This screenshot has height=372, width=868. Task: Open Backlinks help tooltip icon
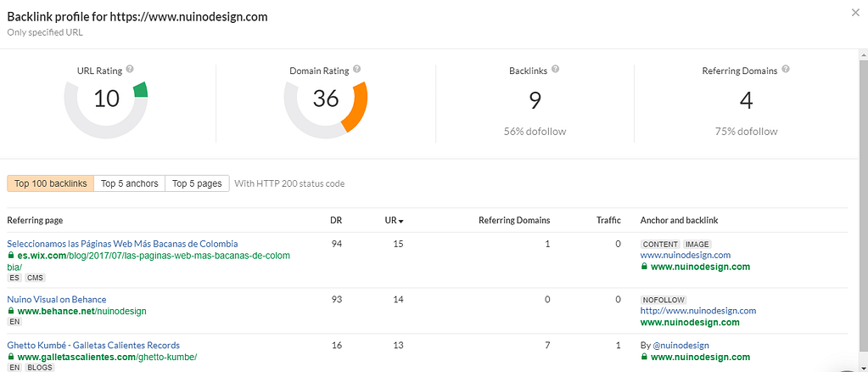(x=555, y=70)
